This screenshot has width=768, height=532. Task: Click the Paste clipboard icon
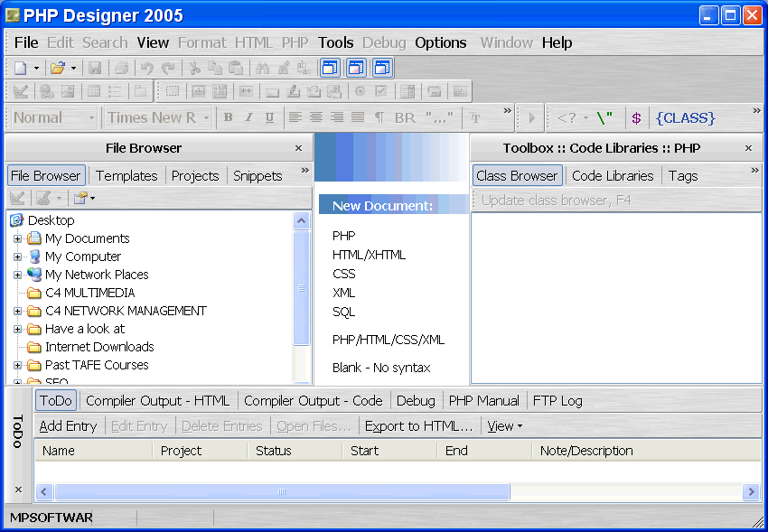pos(236,68)
